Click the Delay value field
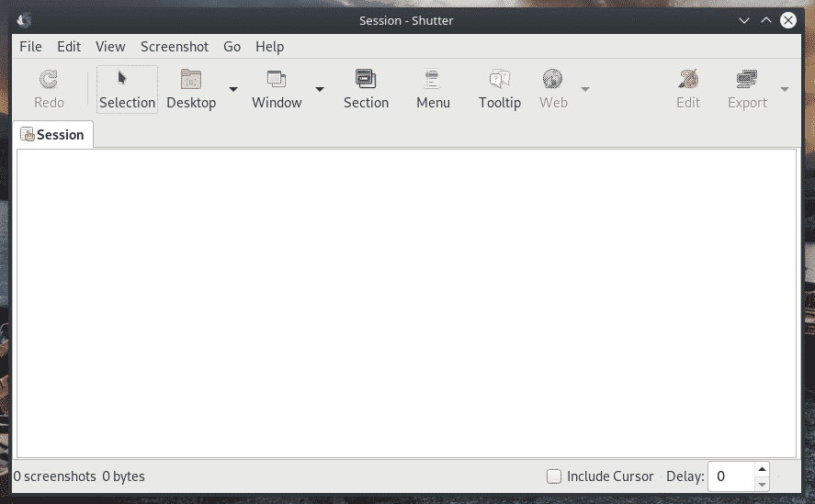 tap(731, 476)
